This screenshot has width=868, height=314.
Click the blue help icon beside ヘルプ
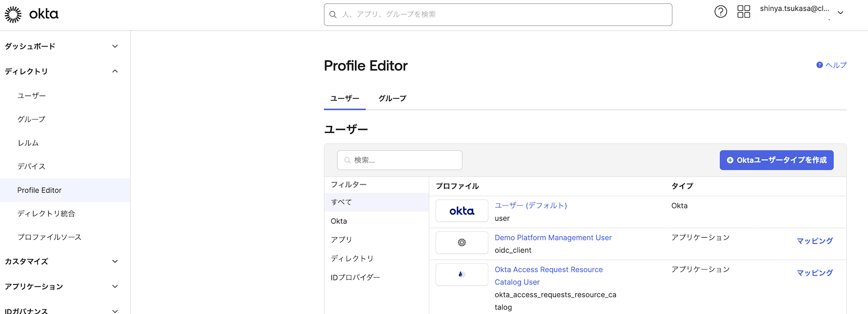pos(819,65)
